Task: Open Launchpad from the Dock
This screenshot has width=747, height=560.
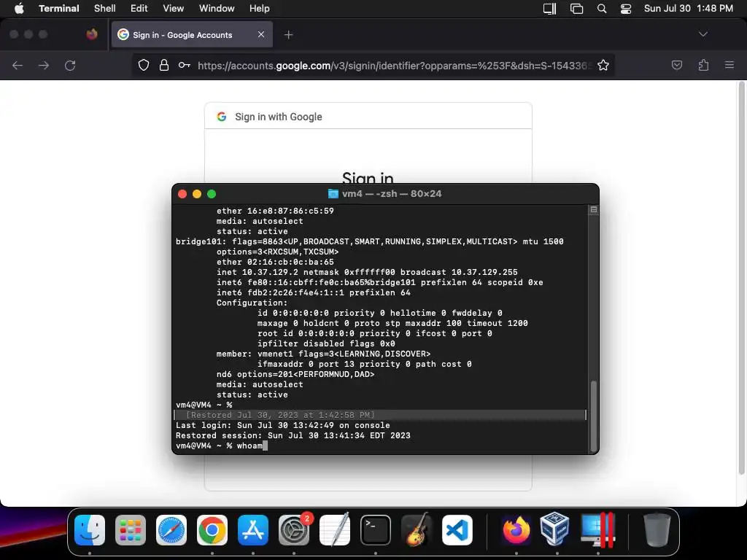Action: (131, 530)
